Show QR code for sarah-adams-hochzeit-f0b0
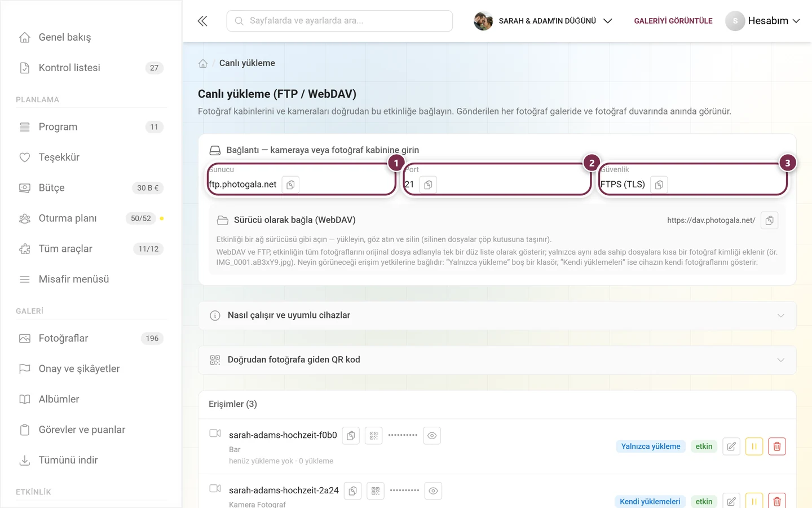This screenshot has width=812, height=508. pos(374,436)
